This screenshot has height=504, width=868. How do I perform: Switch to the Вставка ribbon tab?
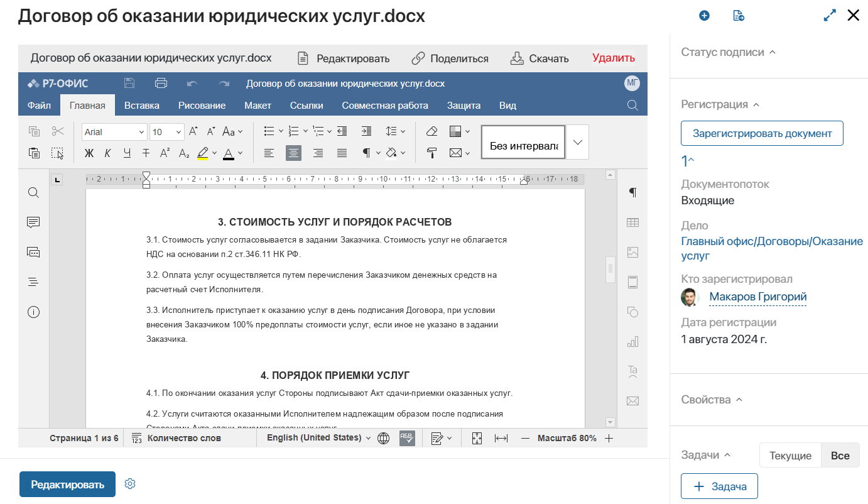pyautogui.click(x=142, y=106)
